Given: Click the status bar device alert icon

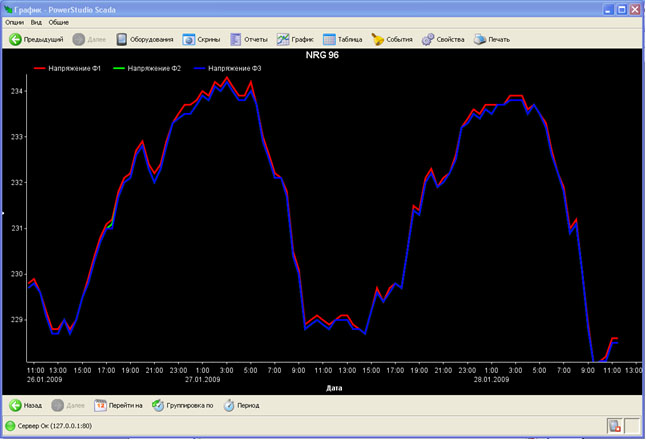Looking at the screenshot, I should pos(615,426).
